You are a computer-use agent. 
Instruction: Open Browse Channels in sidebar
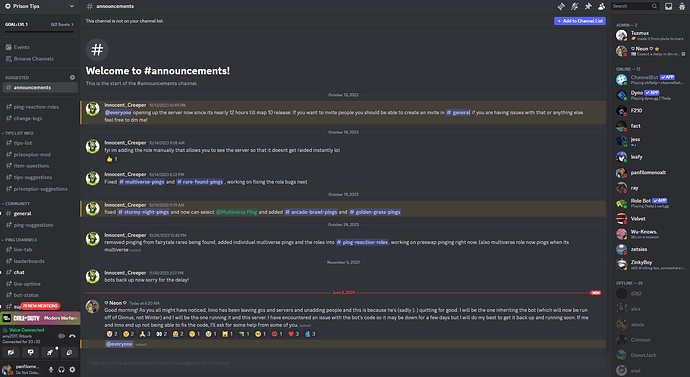[33, 59]
